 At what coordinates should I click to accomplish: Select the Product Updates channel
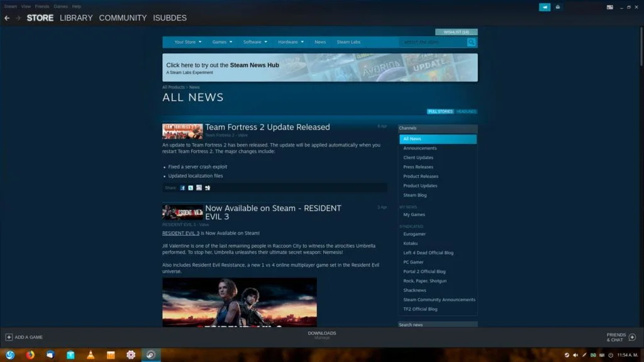(x=420, y=186)
